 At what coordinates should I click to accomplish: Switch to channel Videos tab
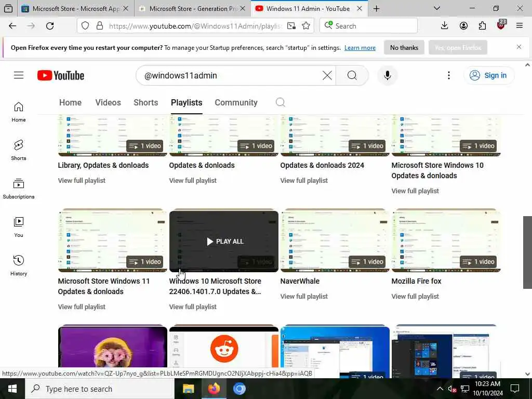tap(108, 102)
